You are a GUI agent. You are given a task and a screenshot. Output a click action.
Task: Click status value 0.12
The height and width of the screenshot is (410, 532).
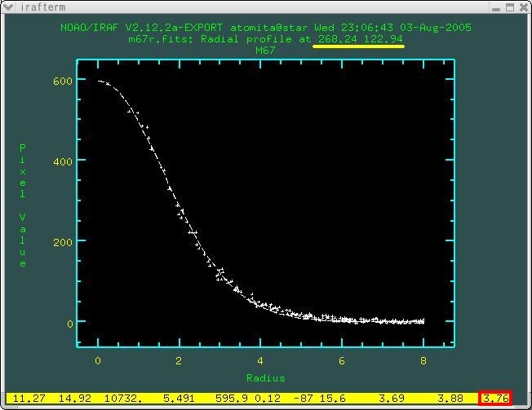[x=268, y=398]
